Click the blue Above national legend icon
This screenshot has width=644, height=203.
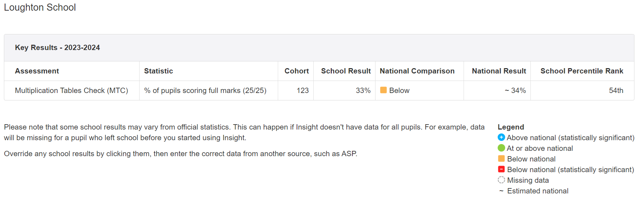501,137
